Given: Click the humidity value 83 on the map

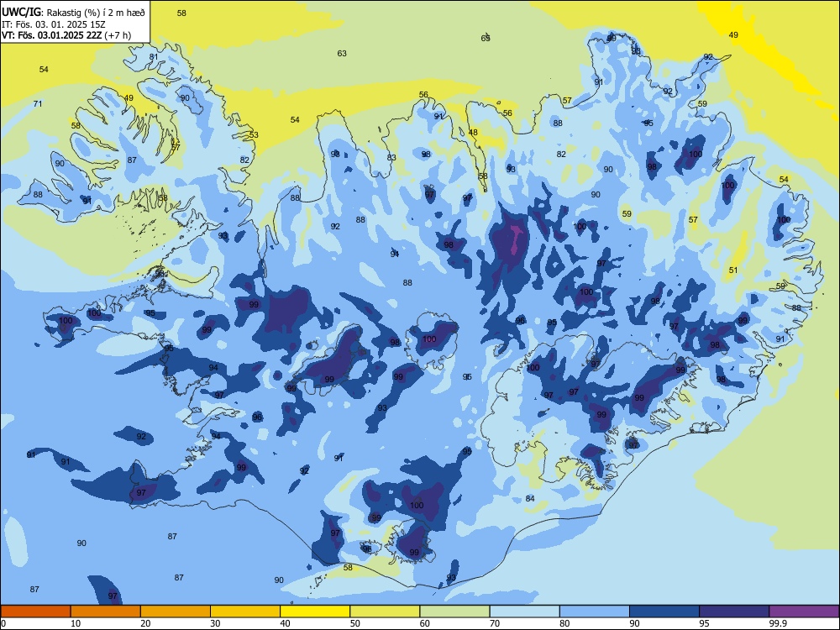Looking at the screenshot, I should 391,158.
